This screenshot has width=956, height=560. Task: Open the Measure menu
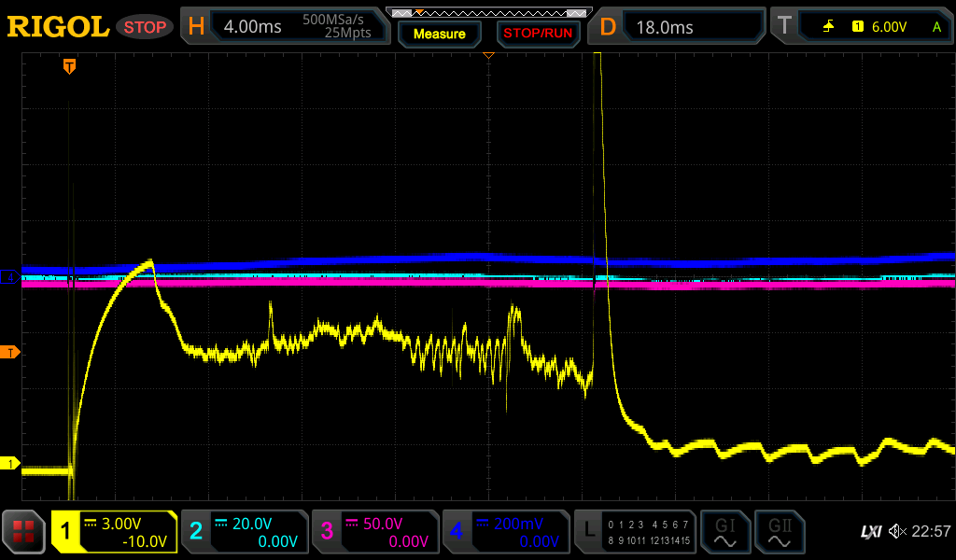[x=439, y=34]
